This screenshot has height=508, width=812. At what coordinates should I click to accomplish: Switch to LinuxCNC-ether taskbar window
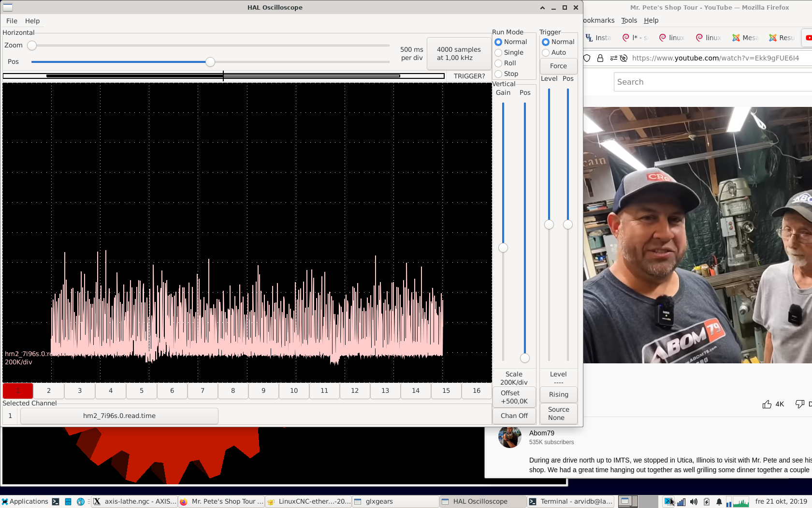click(x=308, y=501)
